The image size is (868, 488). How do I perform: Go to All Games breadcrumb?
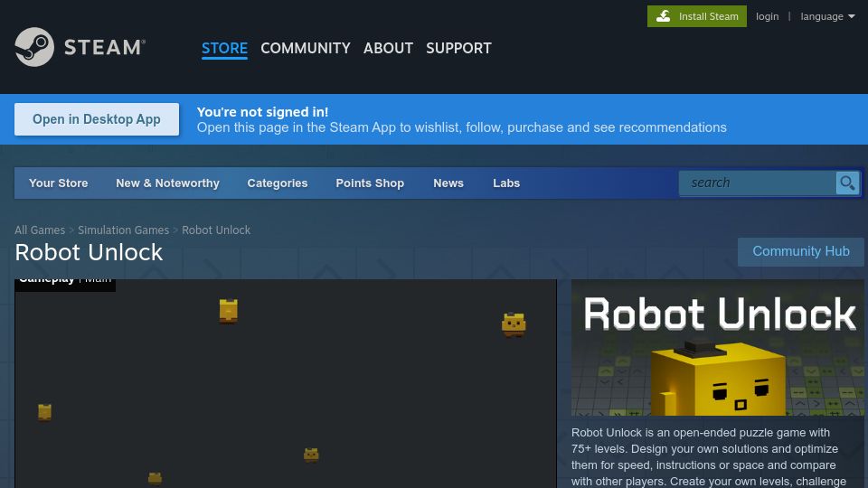40,230
